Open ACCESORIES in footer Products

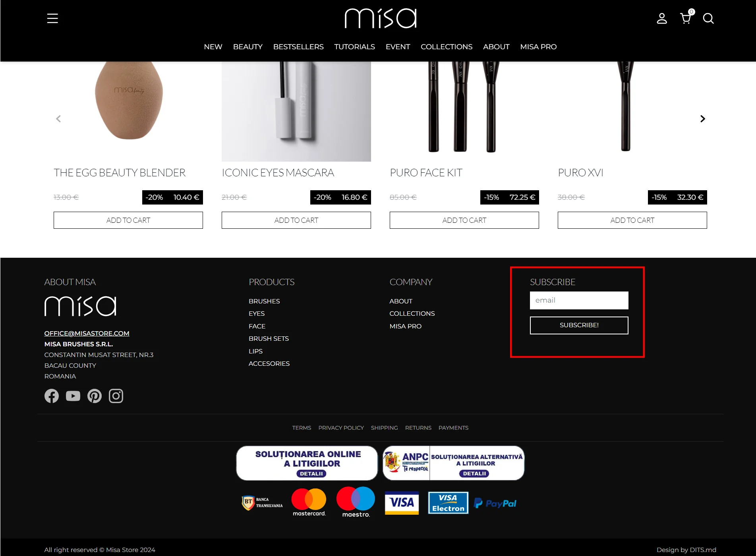tap(269, 364)
